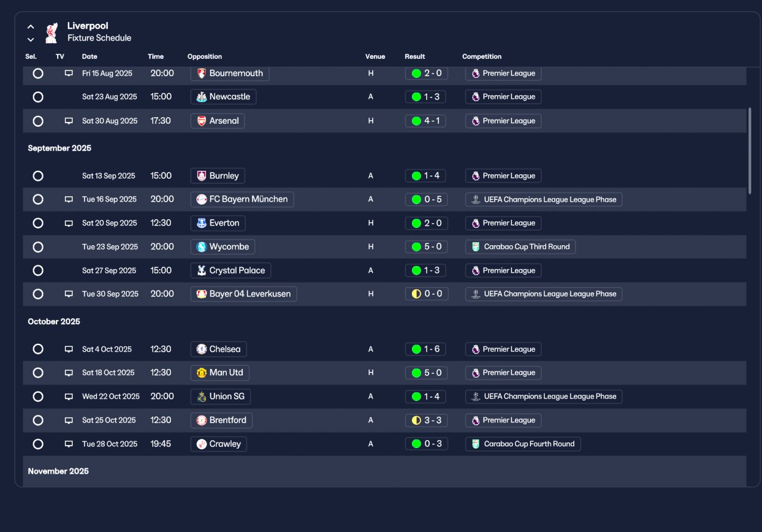The image size is (762, 532).
Task: Open the Carabao Cup Fourth Round tag
Action: [x=523, y=444]
